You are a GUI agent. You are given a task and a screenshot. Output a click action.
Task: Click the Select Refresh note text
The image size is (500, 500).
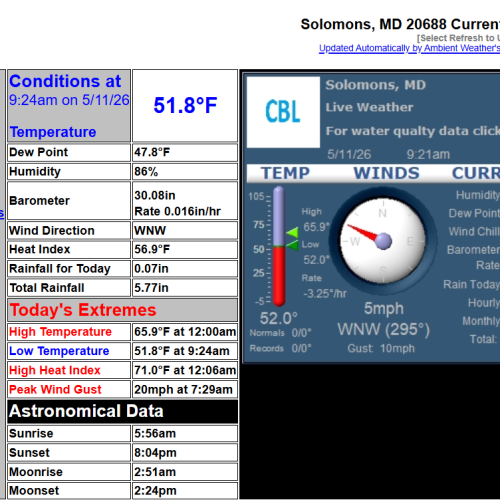pos(458,38)
